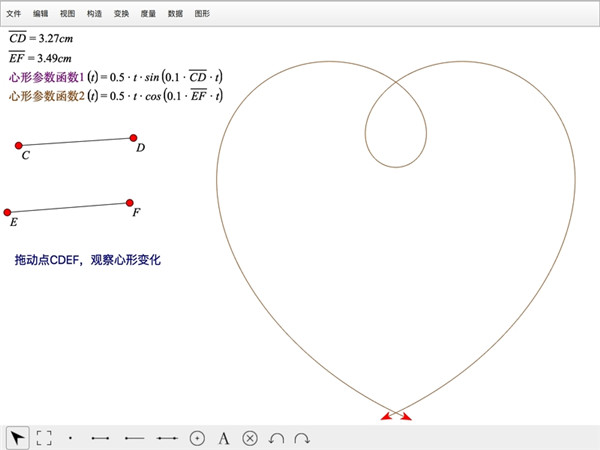The height and width of the screenshot is (450, 600).
Task: Select the Point tool
Action: tap(70, 438)
